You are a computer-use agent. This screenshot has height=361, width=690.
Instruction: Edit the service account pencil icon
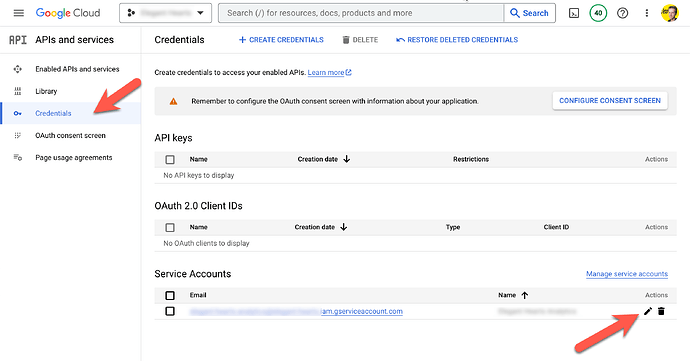[647, 311]
